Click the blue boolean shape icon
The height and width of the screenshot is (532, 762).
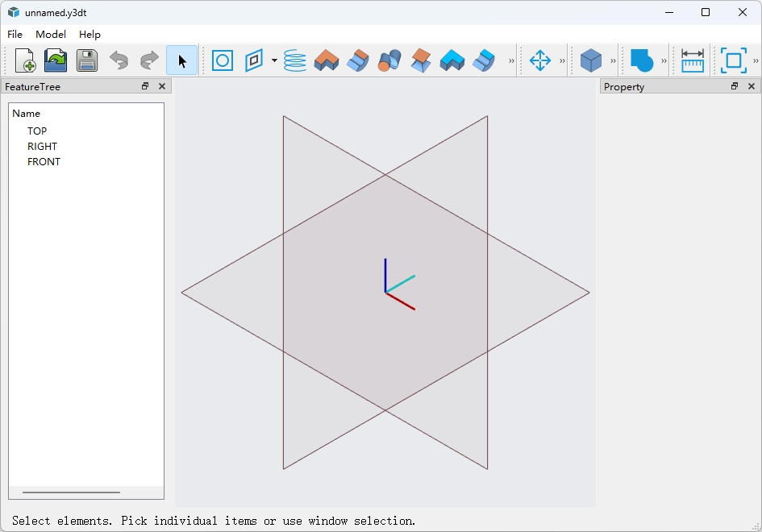pyautogui.click(x=642, y=60)
